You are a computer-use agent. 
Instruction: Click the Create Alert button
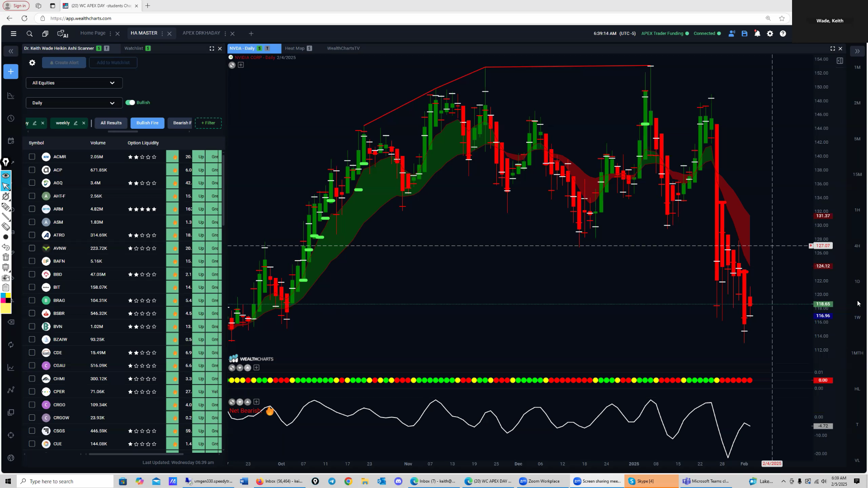(64, 63)
